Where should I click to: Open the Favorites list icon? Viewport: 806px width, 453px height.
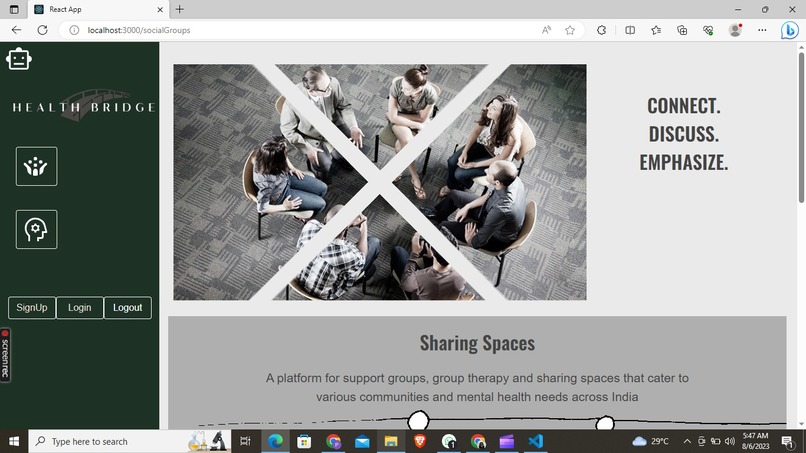[656, 30]
